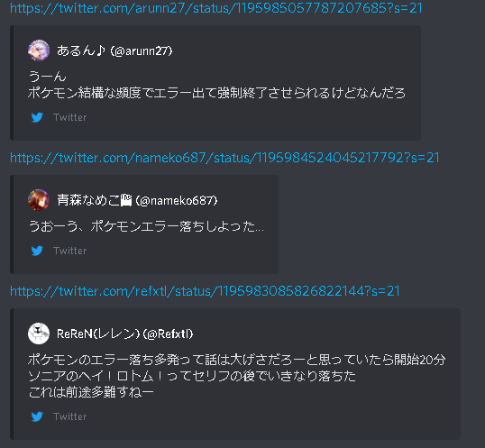Click the line これは前途多難すねー
Viewport: 485px width, 448px height.
[91, 392]
